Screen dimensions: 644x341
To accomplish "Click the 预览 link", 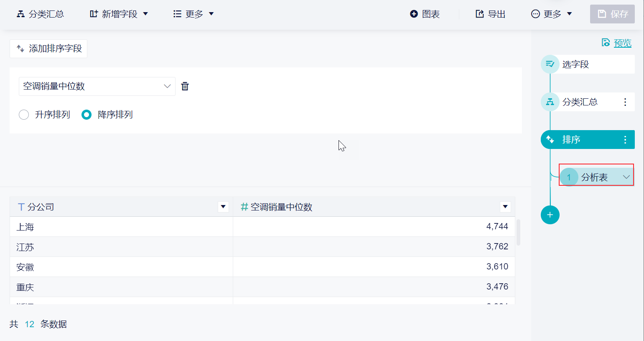I will click(x=622, y=43).
